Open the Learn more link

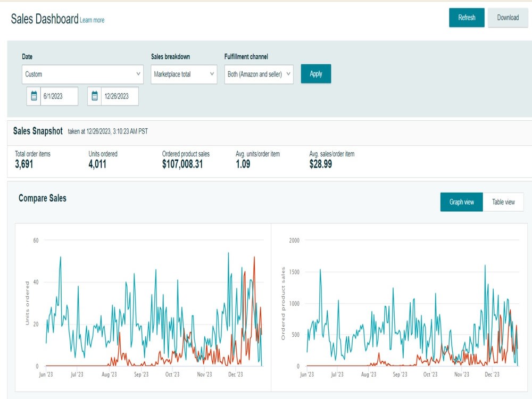[92, 21]
